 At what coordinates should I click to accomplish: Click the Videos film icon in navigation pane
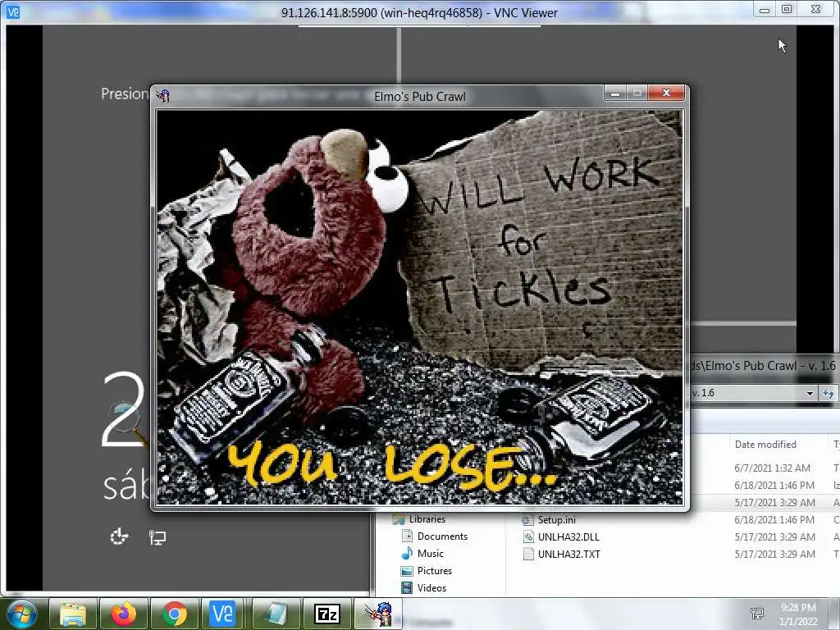(x=407, y=587)
